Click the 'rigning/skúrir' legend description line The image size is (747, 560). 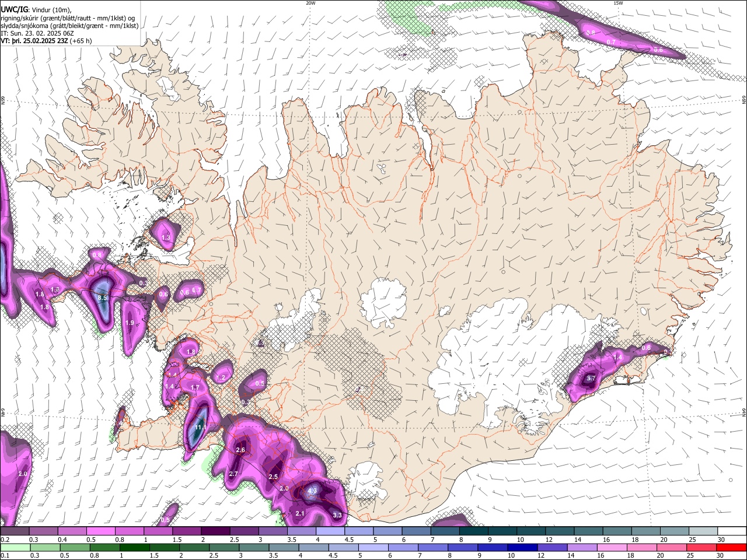coord(68,18)
